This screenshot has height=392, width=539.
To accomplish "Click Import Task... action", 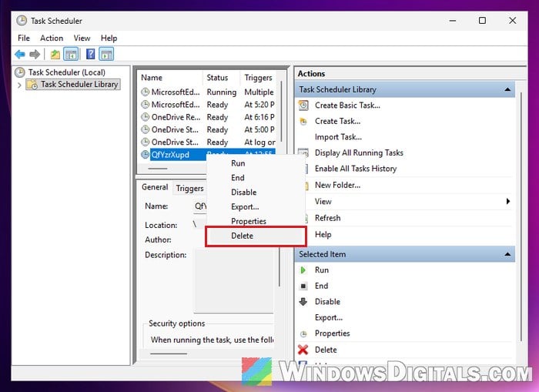I will coord(338,137).
